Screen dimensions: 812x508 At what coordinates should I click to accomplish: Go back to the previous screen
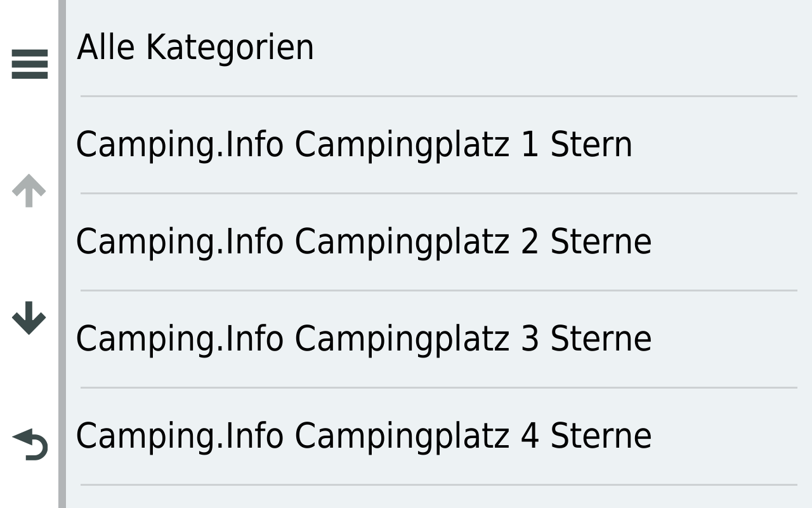pyautogui.click(x=30, y=444)
